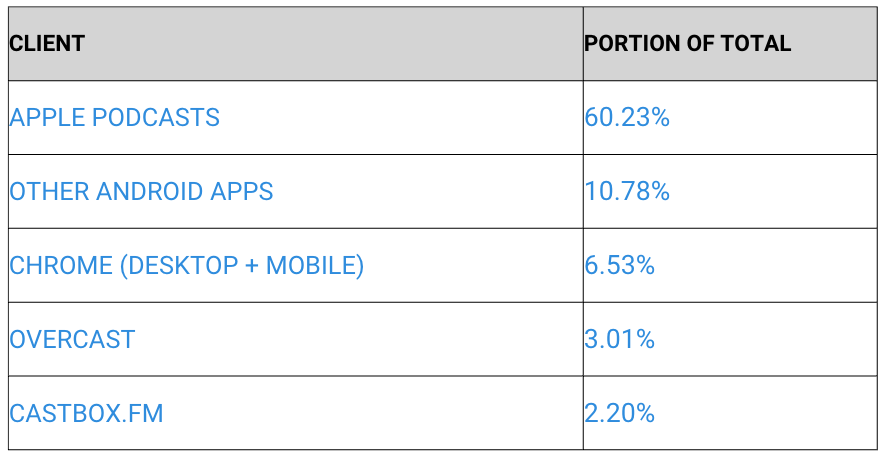887x457 pixels.
Task: Follow the Overcast client link
Action: (72, 340)
